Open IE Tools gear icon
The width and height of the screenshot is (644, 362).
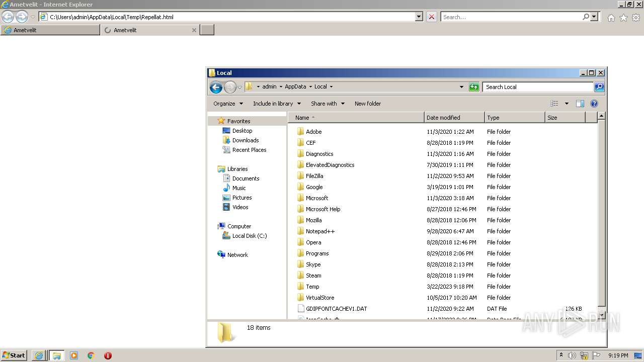pos(636,18)
